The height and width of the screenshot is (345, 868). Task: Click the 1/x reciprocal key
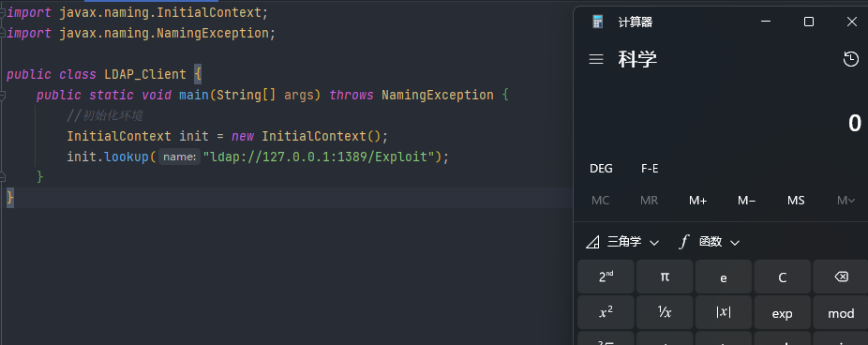tap(665, 312)
